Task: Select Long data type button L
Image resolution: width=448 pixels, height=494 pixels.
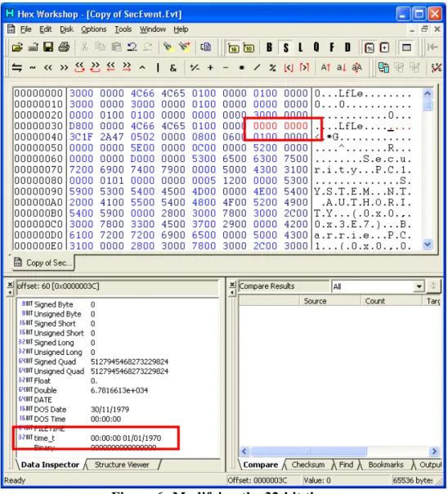Action: [301, 47]
